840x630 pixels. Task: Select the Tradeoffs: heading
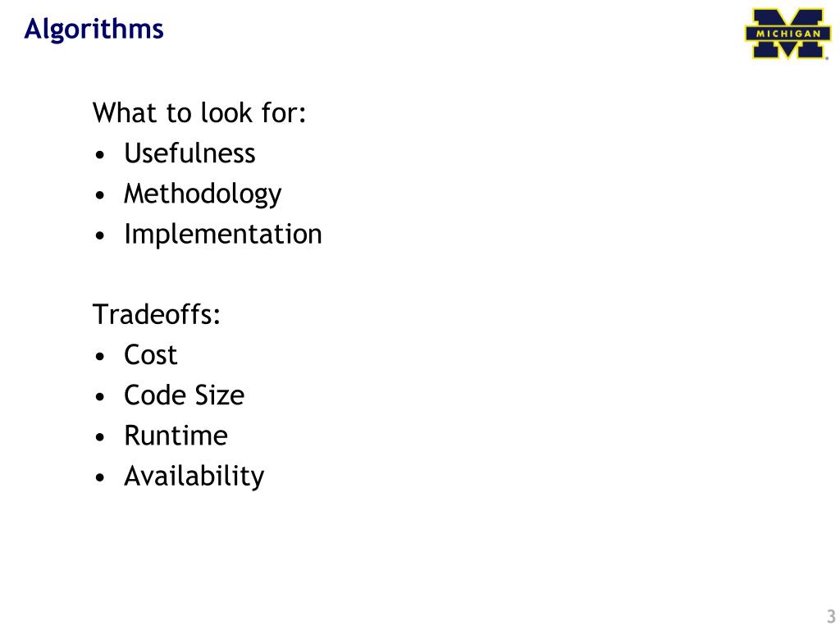(x=157, y=314)
